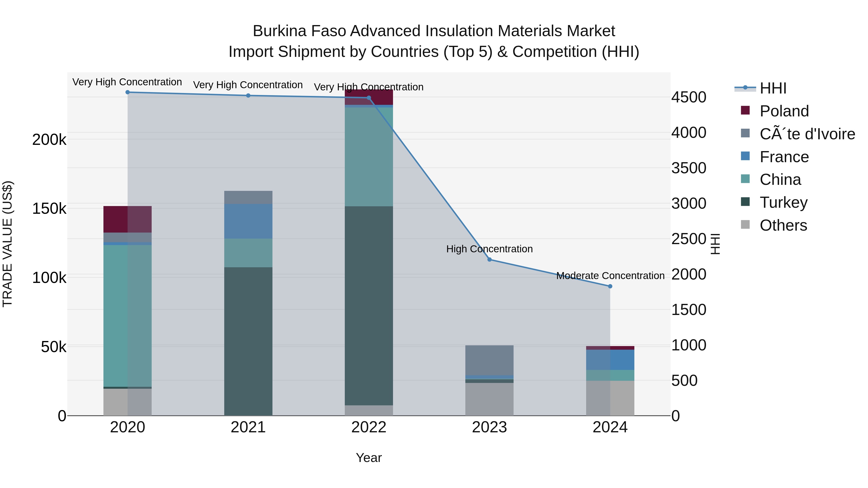868x488 pixels.
Task: Click the 200k tick on trade value axis
Action: tap(49, 140)
